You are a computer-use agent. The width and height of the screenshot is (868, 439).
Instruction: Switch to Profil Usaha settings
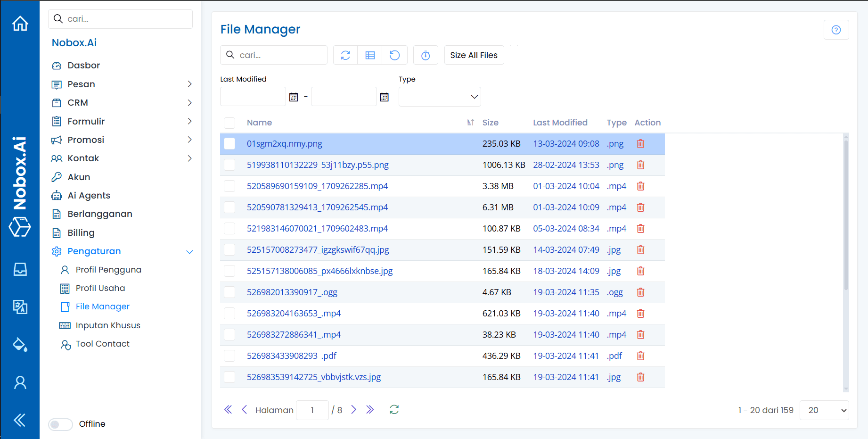100,288
